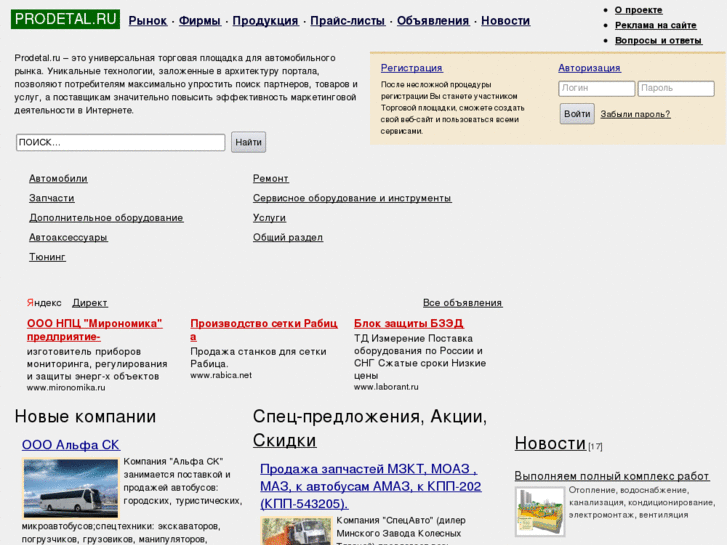This screenshot has width=727, height=545.
Task: Open the Все объявления link
Action: [462, 303]
